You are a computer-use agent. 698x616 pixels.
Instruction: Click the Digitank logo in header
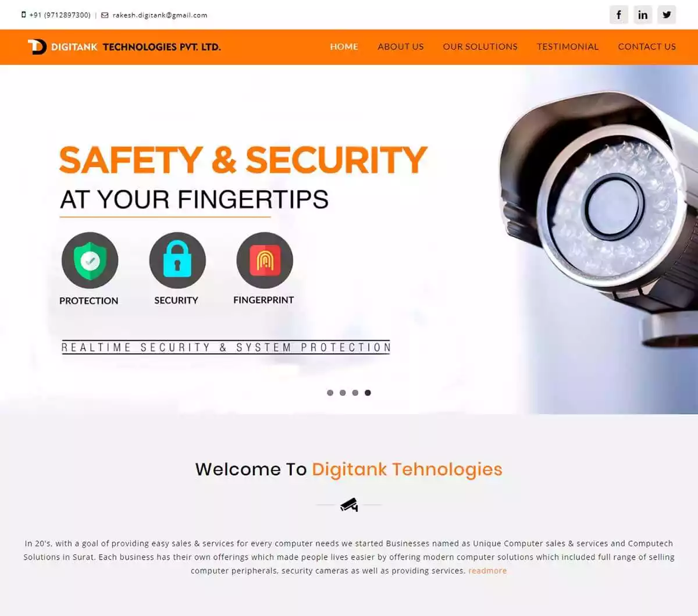(x=124, y=47)
